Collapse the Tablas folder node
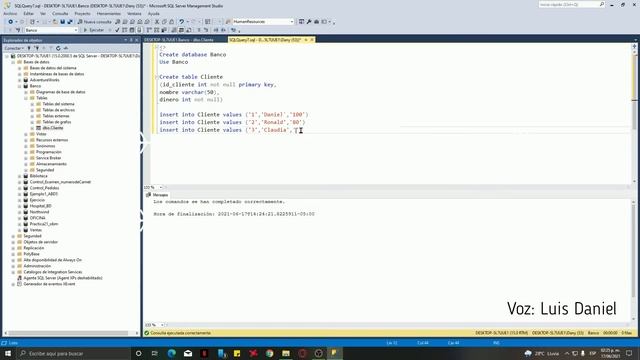This screenshot has height=360, width=640. click(26, 98)
